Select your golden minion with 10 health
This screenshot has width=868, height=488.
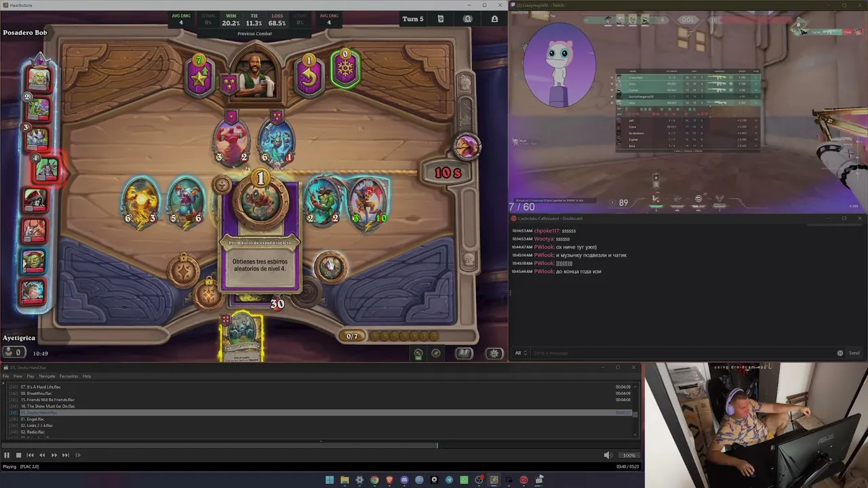(369, 201)
